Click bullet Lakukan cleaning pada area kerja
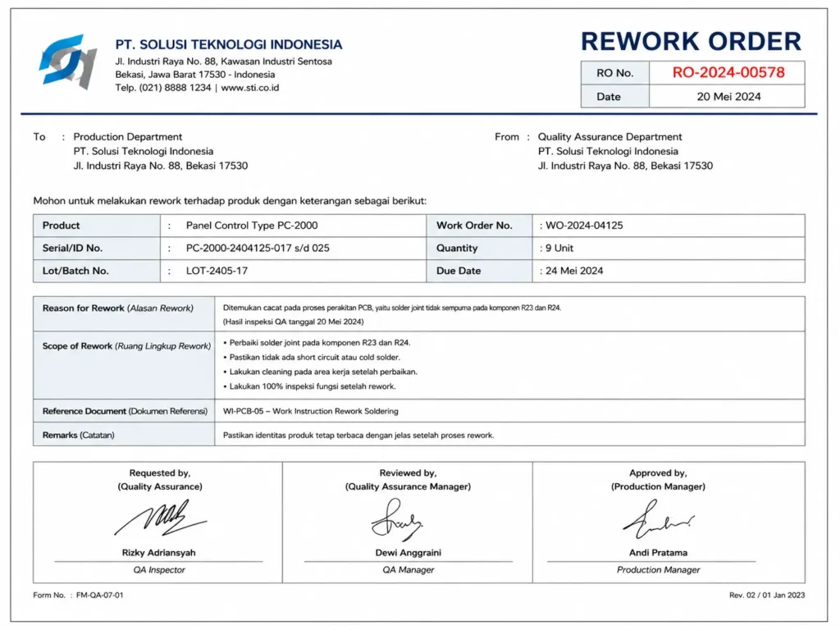 320,372
